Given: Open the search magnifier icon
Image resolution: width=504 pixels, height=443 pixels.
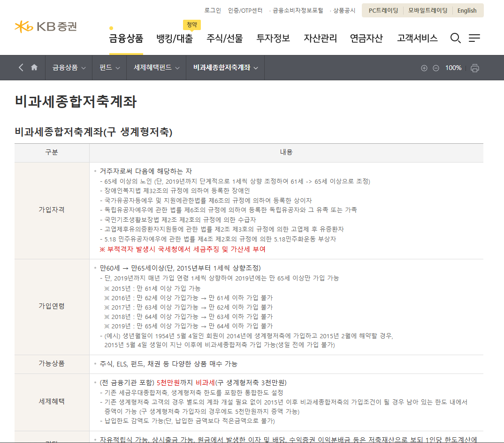Looking at the screenshot, I should (x=455, y=39).
